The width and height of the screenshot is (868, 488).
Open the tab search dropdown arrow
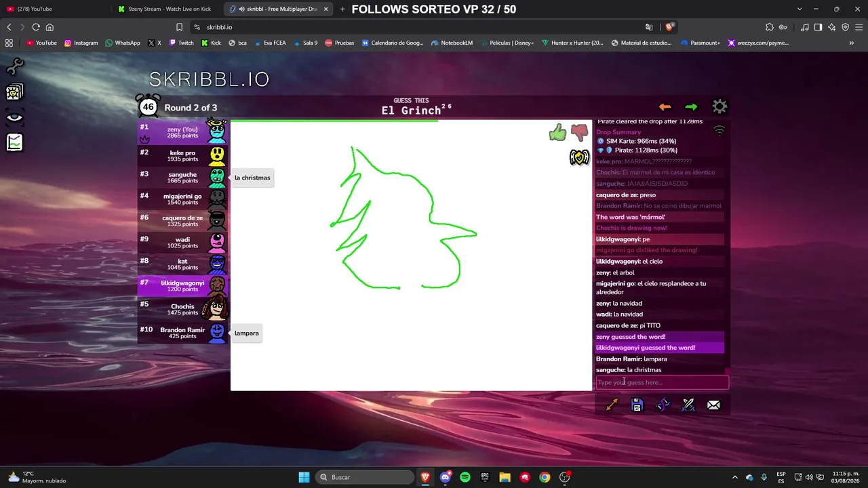coord(800,9)
